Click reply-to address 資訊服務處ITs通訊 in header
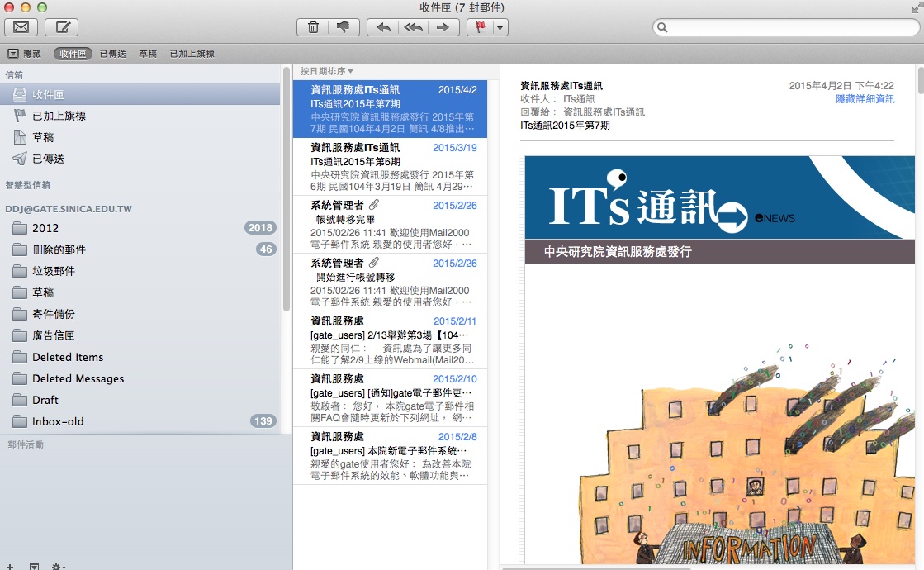This screenshot has height=570, width=924. coord(604,112)
